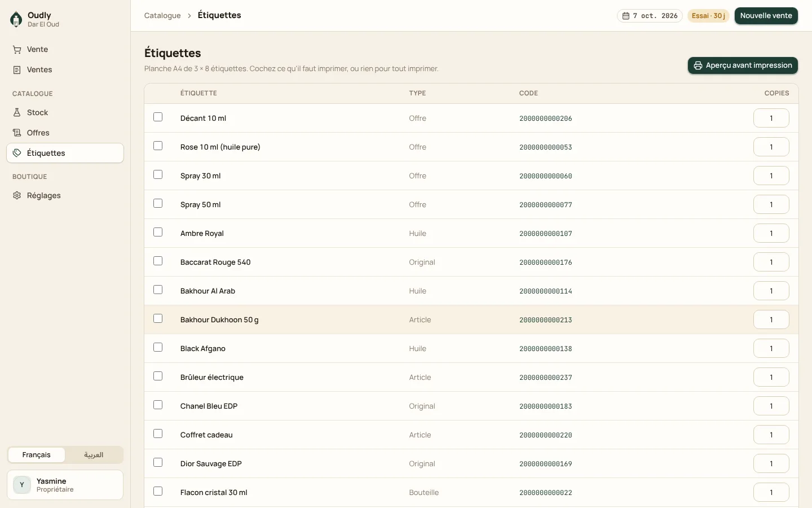The image size is (812, 508).
Task: Click the code 2000000000022
Action: (x=545, y=493)
